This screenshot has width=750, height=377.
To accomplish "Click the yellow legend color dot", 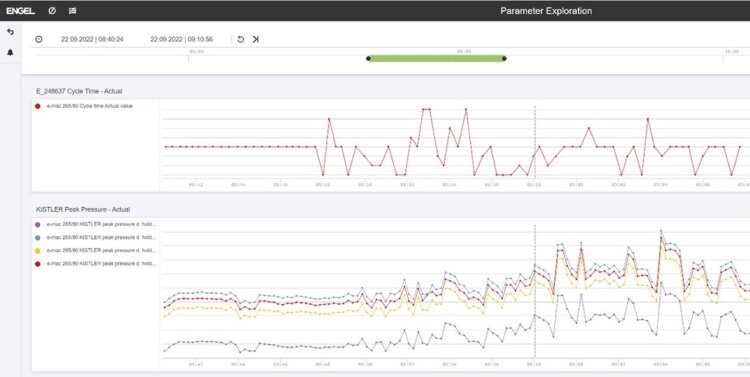I will coord(38,250).
